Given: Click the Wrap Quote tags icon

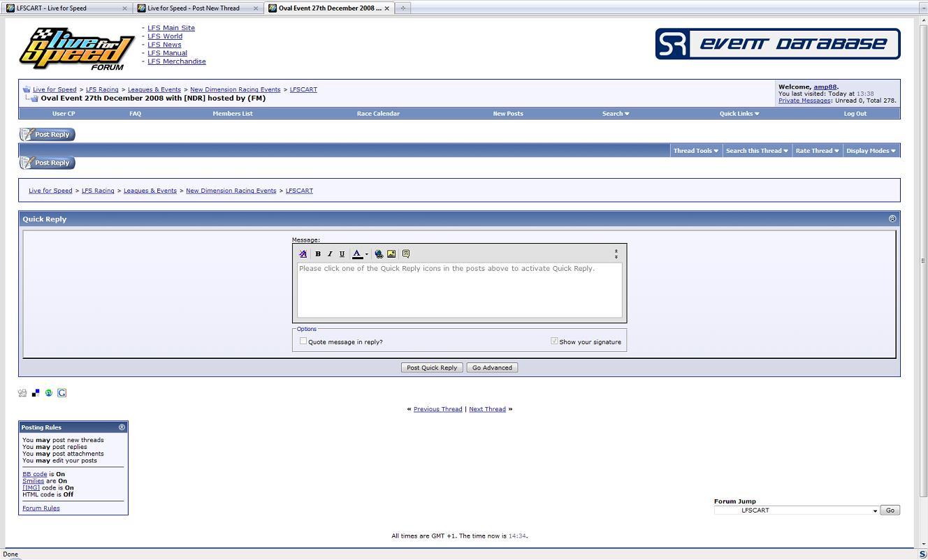Looking at the screenshot, I should 406,254.
